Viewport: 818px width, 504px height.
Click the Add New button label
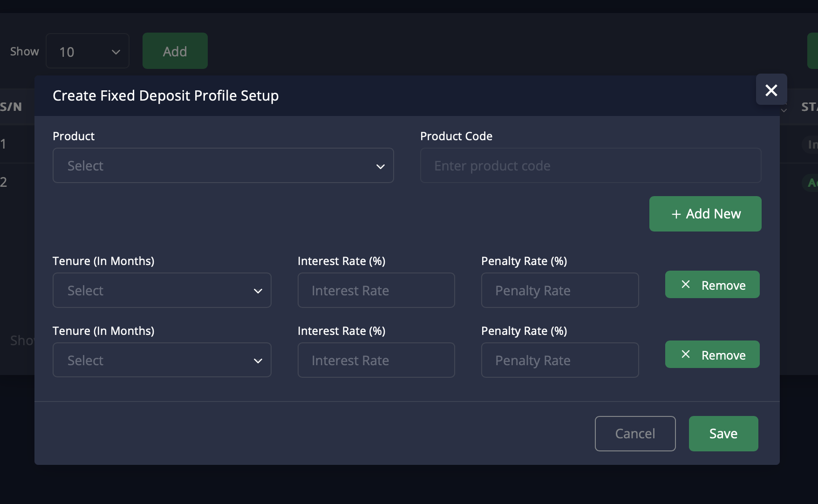pyautogui.click(x=713, y=214)
